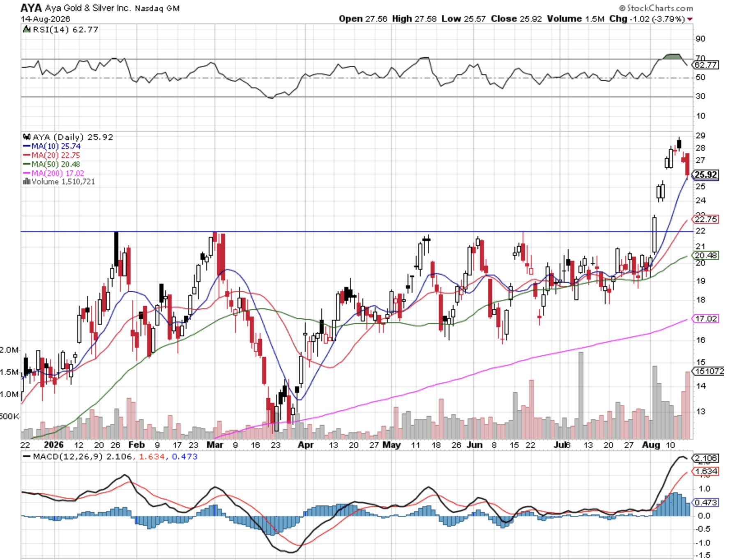Click the MA(20) 22.75 legend entry
Image resolution: width=742 pixels, height=560 pixels.
click(56, 155)
